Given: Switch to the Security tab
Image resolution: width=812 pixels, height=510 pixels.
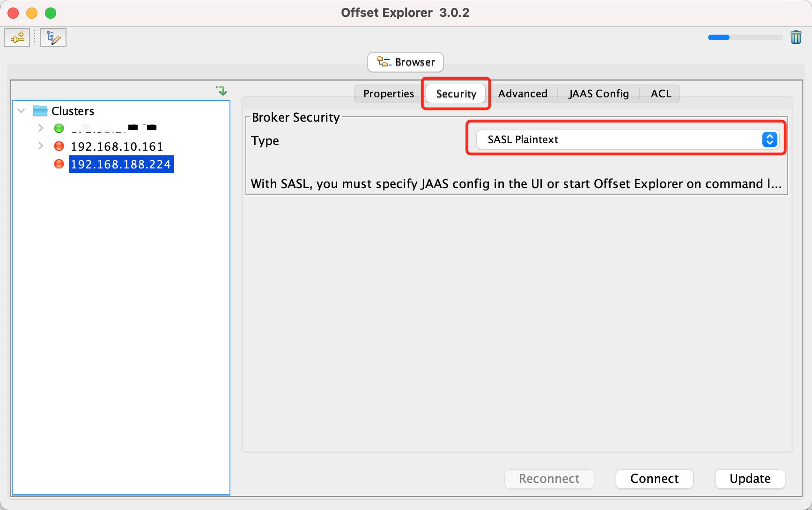Looking at the screenshot, I should click(456, 94).
